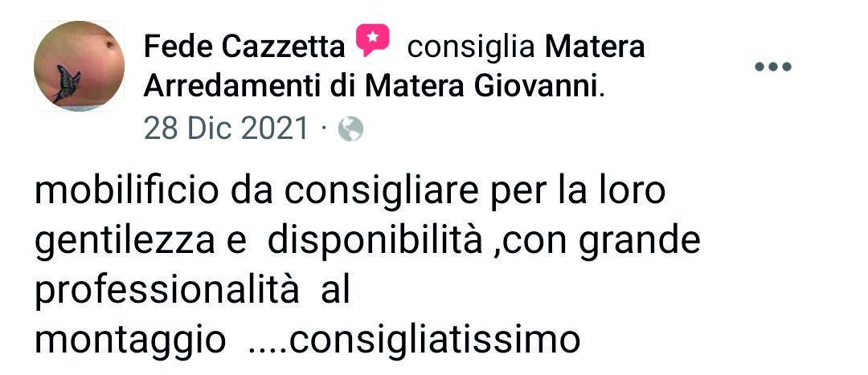Click the butterfly tattoo in the avatar
The height and width of the screenshot is (375, 868).
point(68,84)
